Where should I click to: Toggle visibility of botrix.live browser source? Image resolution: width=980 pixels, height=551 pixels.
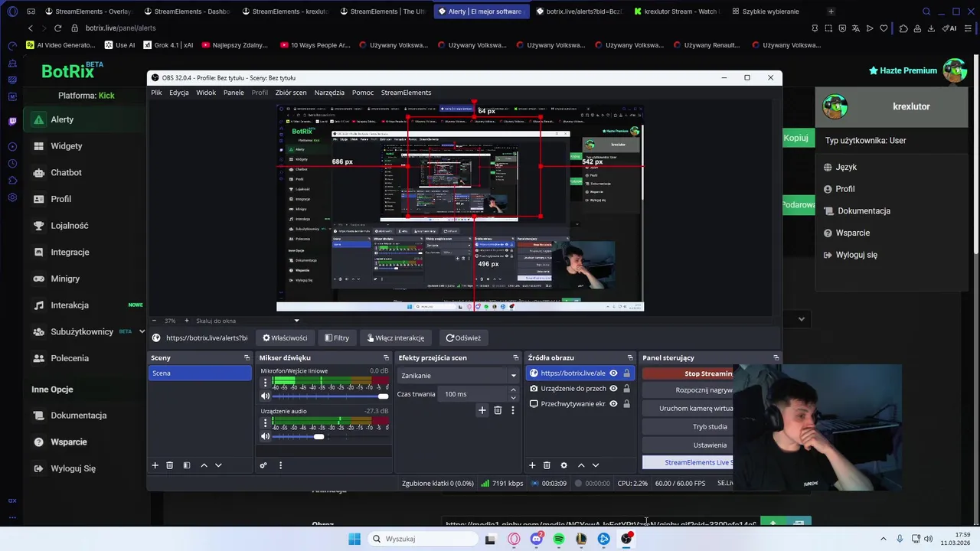point(613,373)
